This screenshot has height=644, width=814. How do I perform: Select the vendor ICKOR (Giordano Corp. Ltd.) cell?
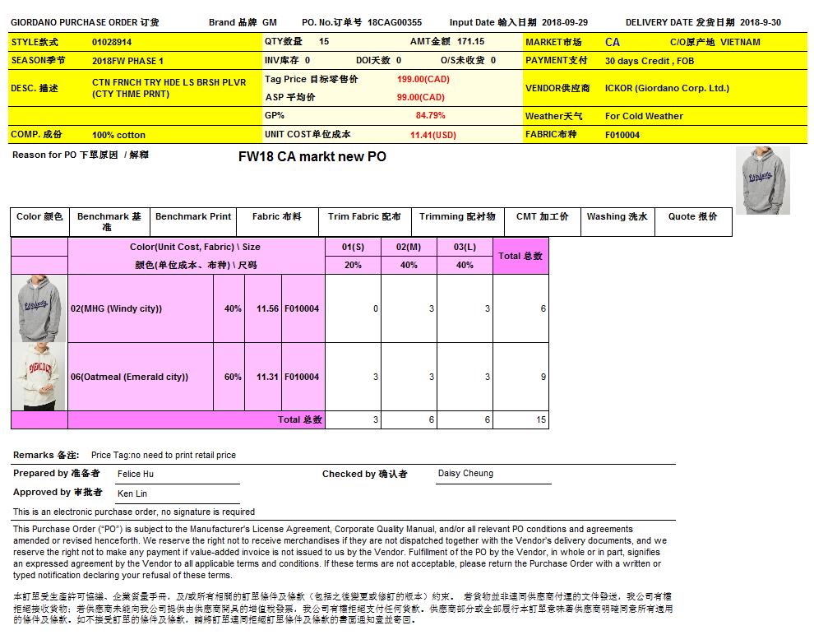[x=667, y=88]
